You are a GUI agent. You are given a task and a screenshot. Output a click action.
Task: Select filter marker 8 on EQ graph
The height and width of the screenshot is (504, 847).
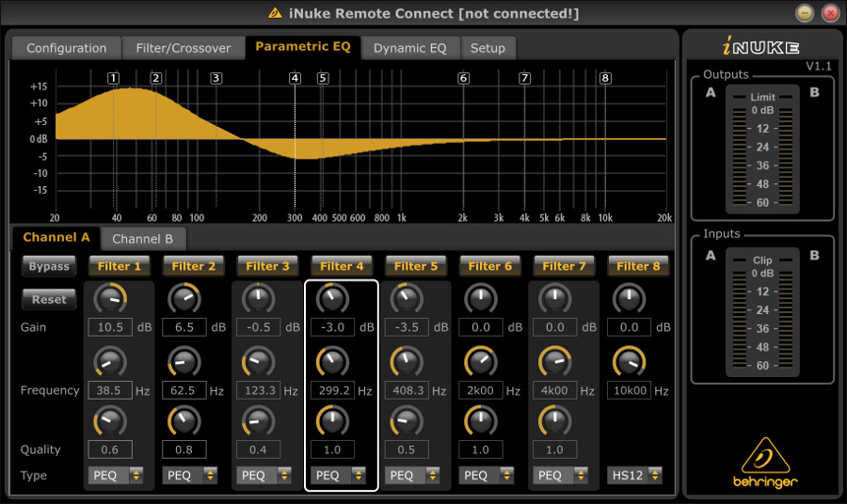[605, 79]
